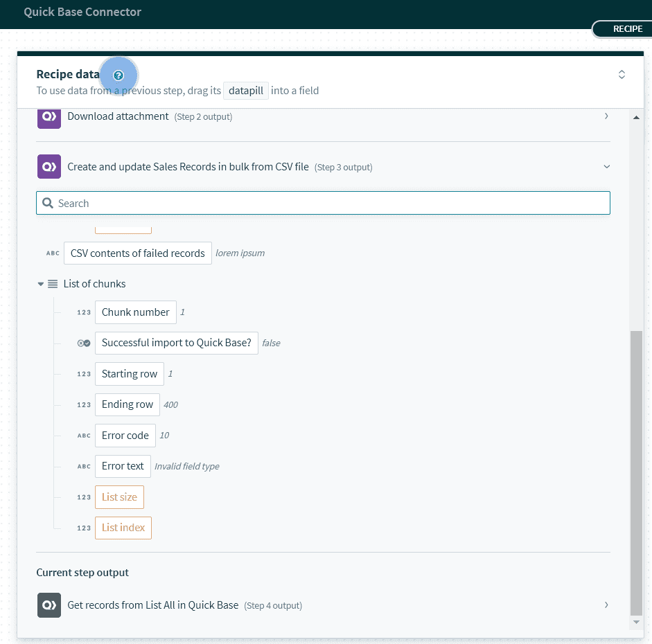The image size is (652, 644).
Task: Click the vertical scrollbar thumb
Action: click(636, 471)
